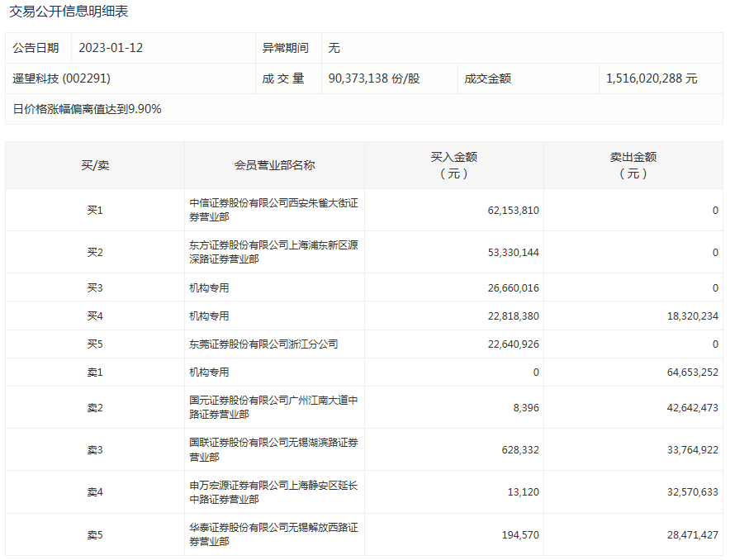Select amount 1,516,020,288 元
This screenshot has height=560, width=730.
click(652, 78)
